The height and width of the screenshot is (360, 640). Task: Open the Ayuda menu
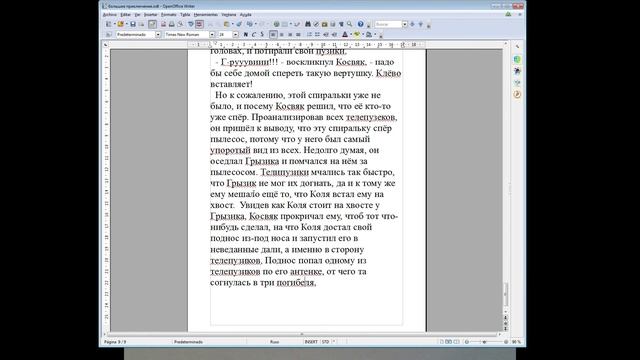[x=245, y=15]
